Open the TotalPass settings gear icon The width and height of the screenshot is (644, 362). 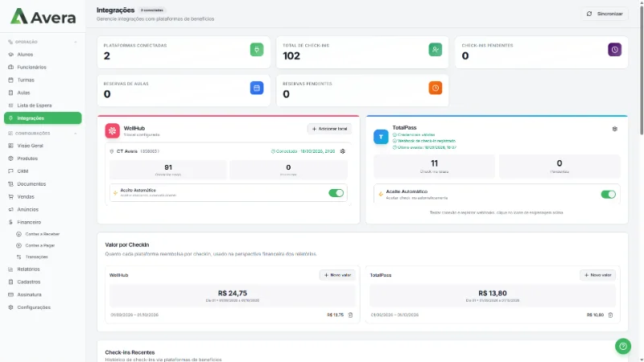(x=614, y=129)
